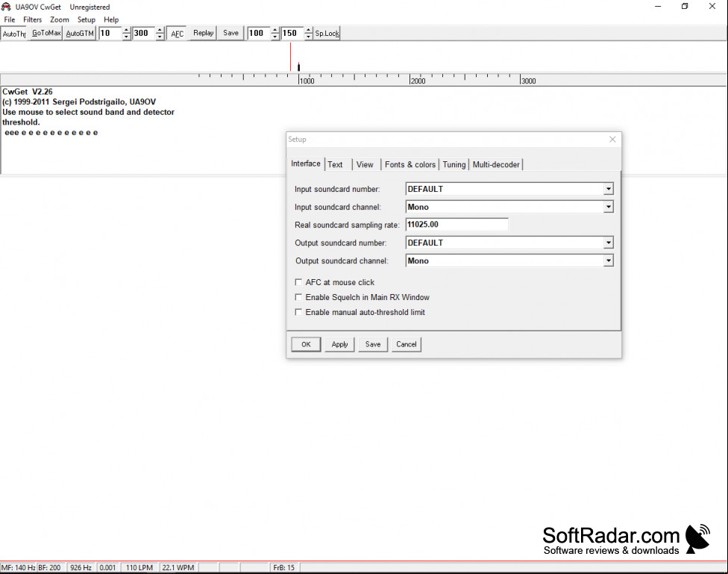
Task: Click the 110 LPM status bar entry
Action: [139, 567]
